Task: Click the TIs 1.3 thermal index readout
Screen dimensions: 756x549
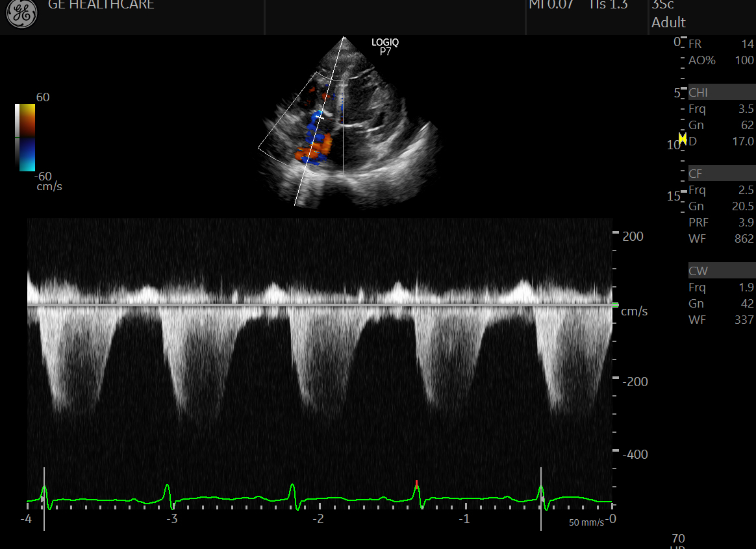Action: pos(609,5)
